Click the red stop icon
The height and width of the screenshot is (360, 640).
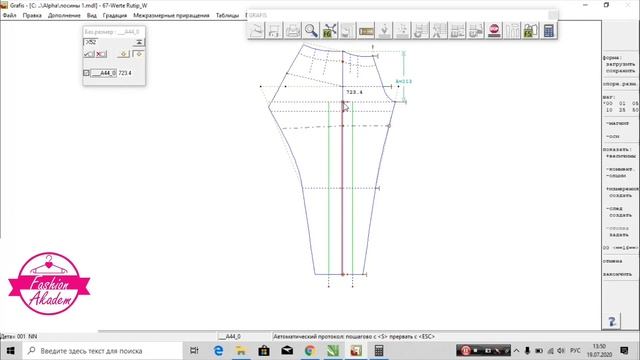click(494, 31)
